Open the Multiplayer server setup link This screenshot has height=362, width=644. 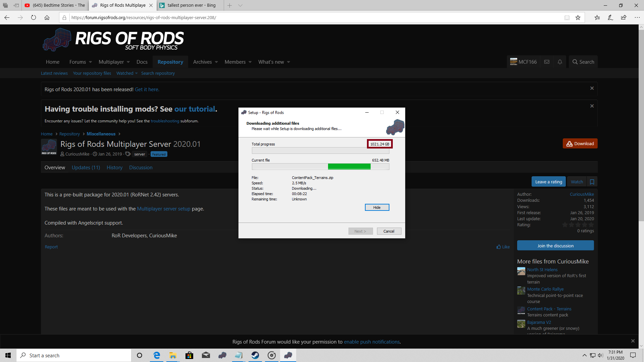(164, 208)
